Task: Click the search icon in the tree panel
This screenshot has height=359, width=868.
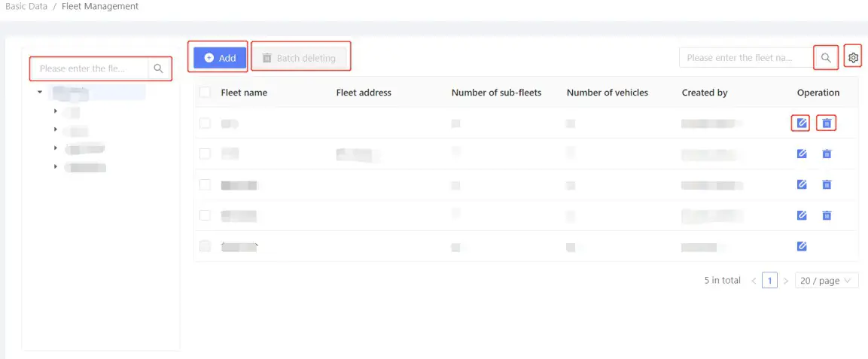Action: (x=158, y=68)
